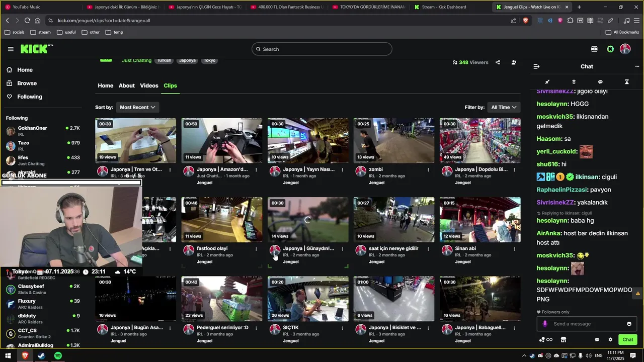644x362 pixels.
Task: Click the green Chat send button
Action: tap(627, 339)
